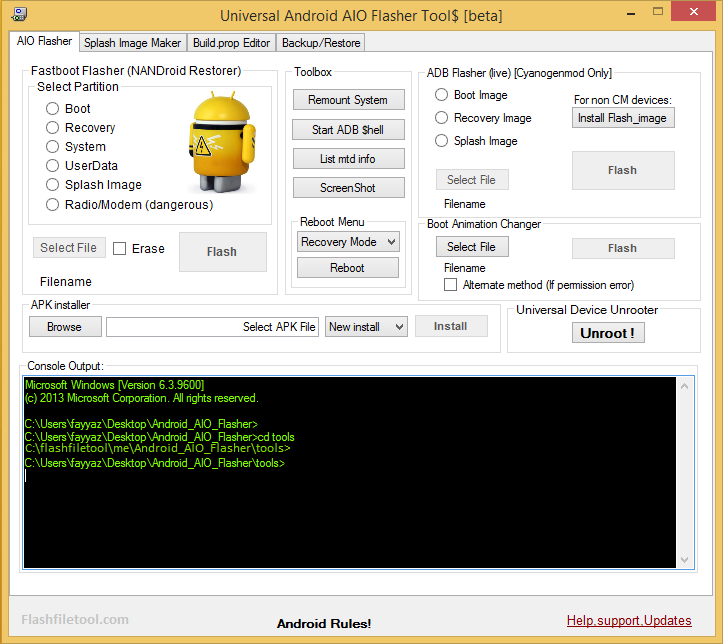Select Boot Image in ADB Flasher

[441, 95]
